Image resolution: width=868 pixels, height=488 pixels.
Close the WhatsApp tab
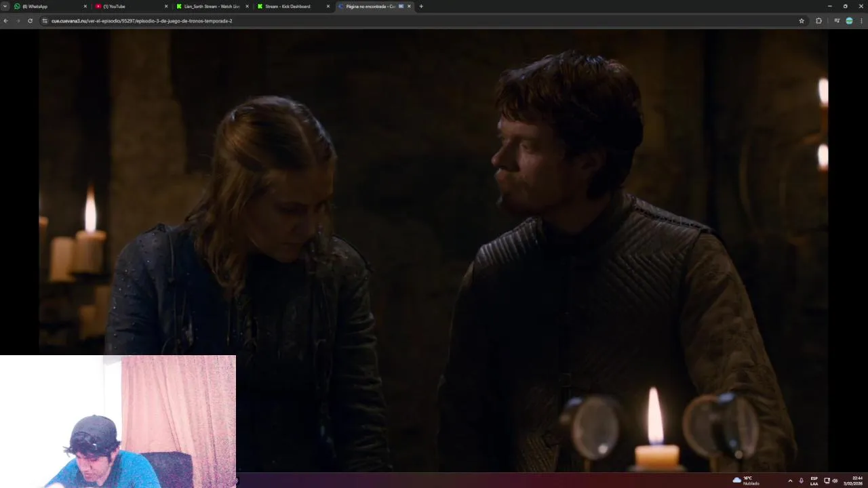(85, 6)
